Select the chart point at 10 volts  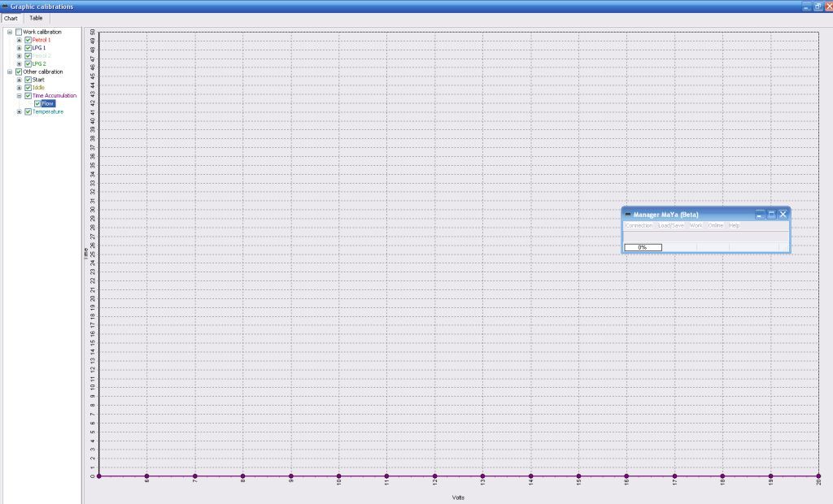click(x=338, y=476)
